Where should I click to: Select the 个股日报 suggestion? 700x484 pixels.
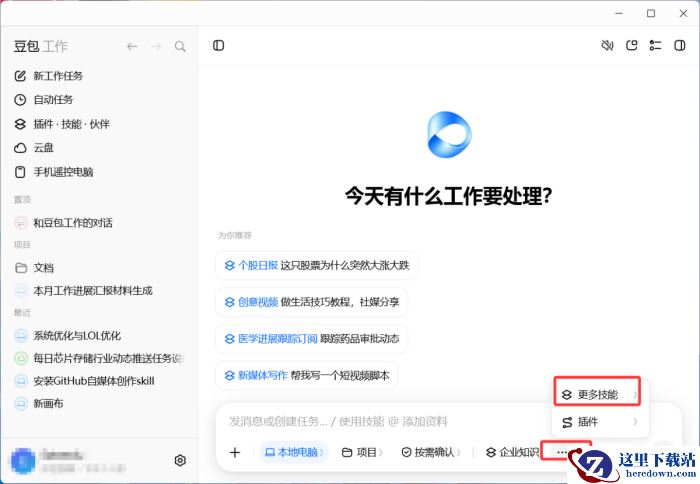click(x=317, y=266)
